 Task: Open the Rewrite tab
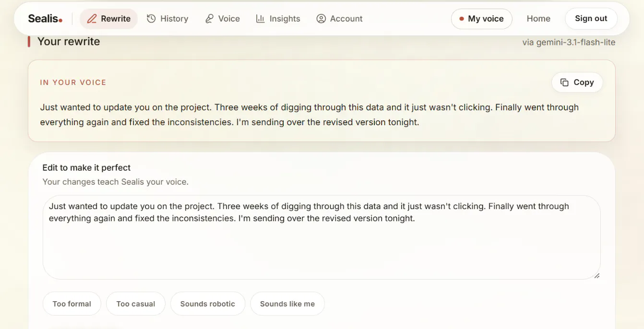[x=108, y=19]
